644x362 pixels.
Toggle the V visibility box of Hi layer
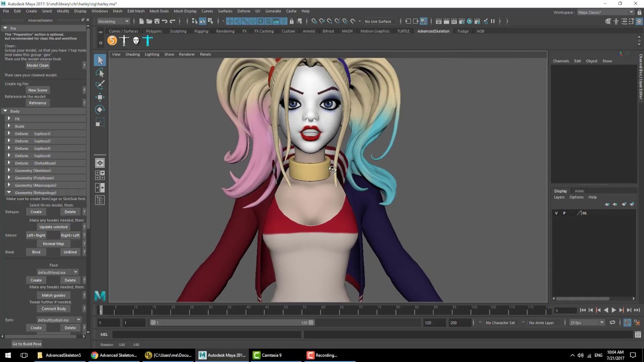pos(556,213)
